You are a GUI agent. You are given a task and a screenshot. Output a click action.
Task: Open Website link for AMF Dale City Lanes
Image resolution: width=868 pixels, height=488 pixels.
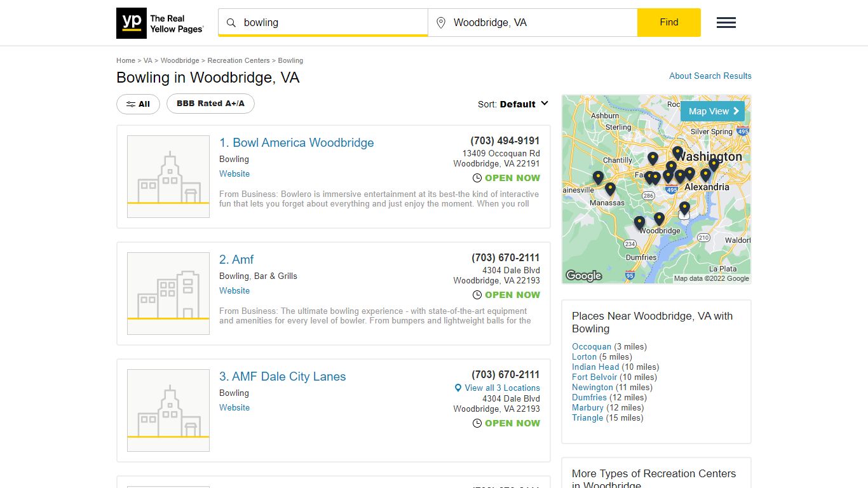pos(234,407)
